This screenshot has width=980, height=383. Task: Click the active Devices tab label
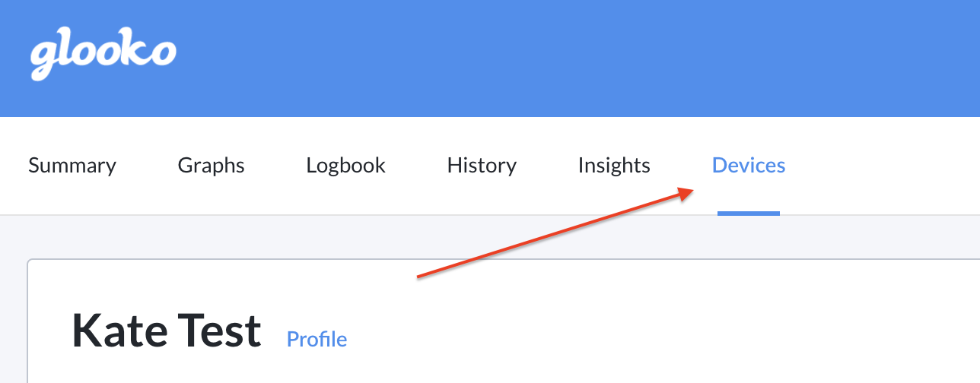click(x=749, y=166)
